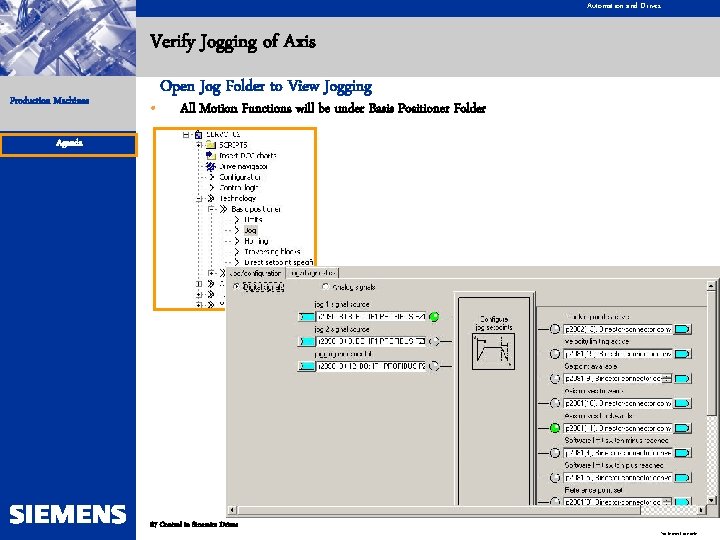Click the Axis moves backwards p2001 field
Viewport: 720px width, 540px height.
[x=618, y=428]
